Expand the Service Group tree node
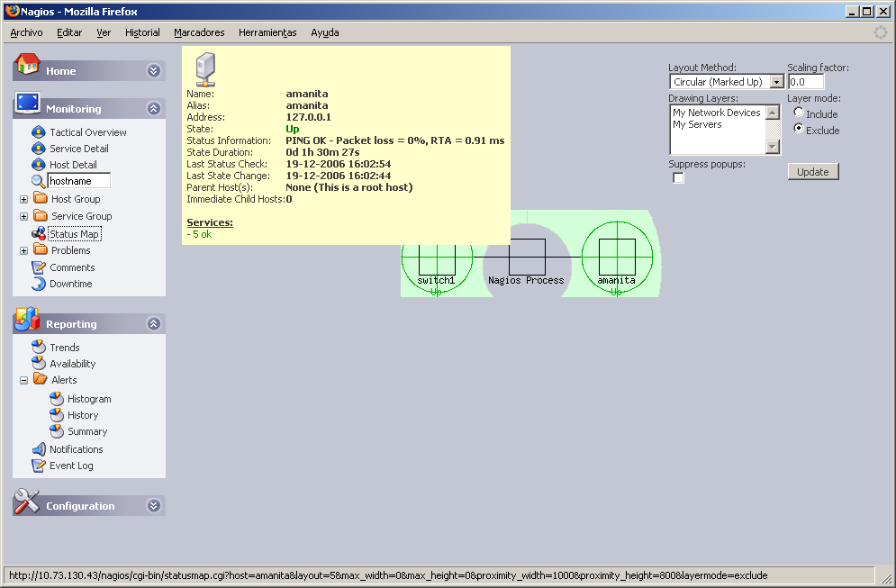The width and height of the screenshot is (896, 588). point(23,217)
